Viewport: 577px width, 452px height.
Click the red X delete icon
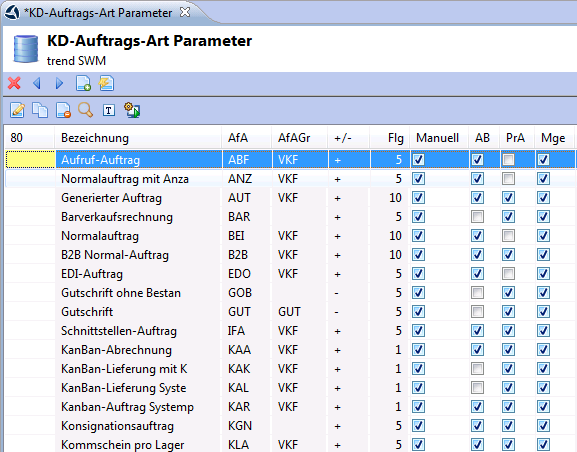(x=14, y=83)
